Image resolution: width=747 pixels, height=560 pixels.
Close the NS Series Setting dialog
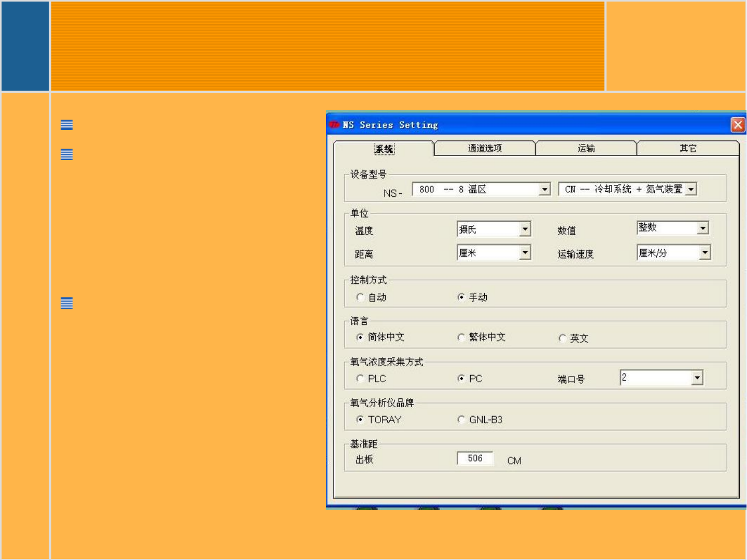pos(738,125)
